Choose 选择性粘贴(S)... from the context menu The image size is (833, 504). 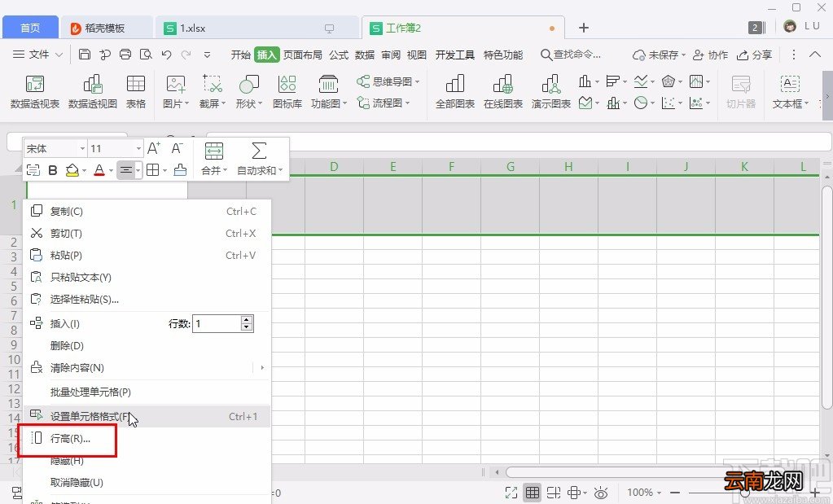(147, 299)
